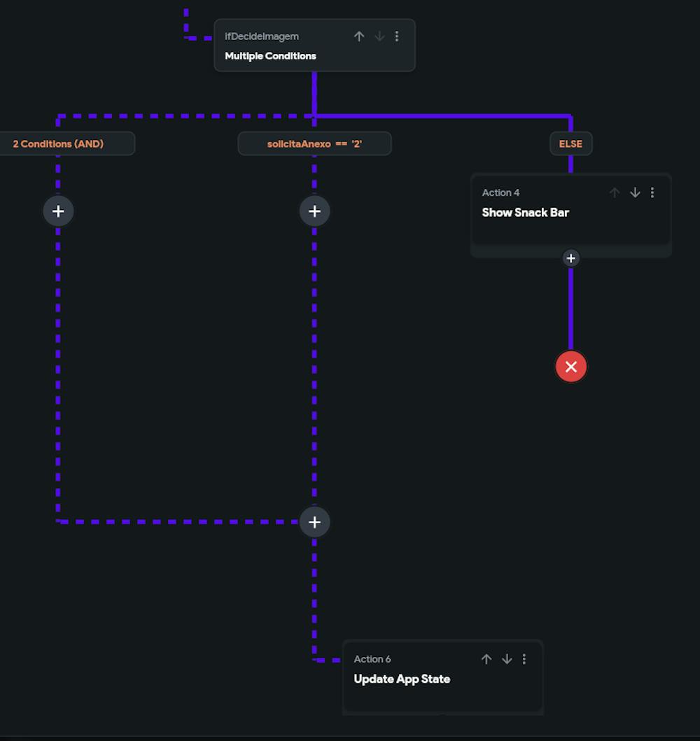
Task: Open the Action 4 options menu
Action: click(652, 192)
